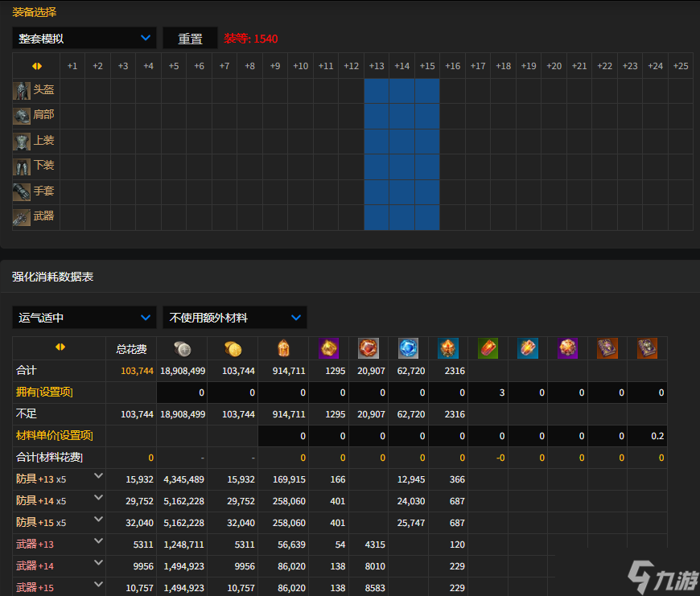Click the last book material icon
Image resolution: width=700 pixels, height=596 pixels.
[x=647, y=348]
